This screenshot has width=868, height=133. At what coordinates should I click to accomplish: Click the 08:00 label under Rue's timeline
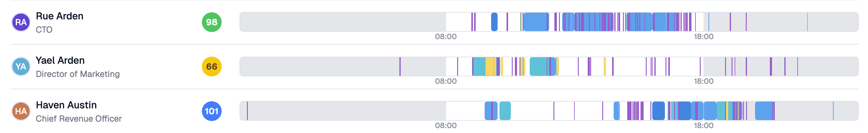446,37
